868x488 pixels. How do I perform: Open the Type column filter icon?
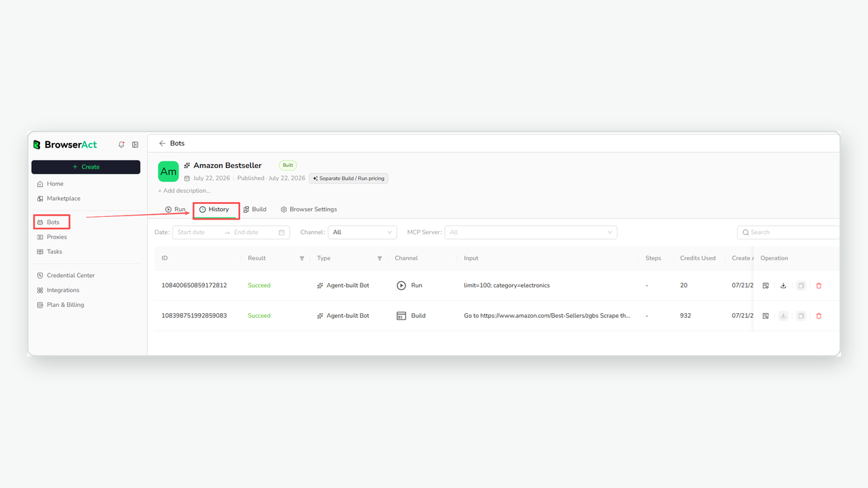coord(380,258)
